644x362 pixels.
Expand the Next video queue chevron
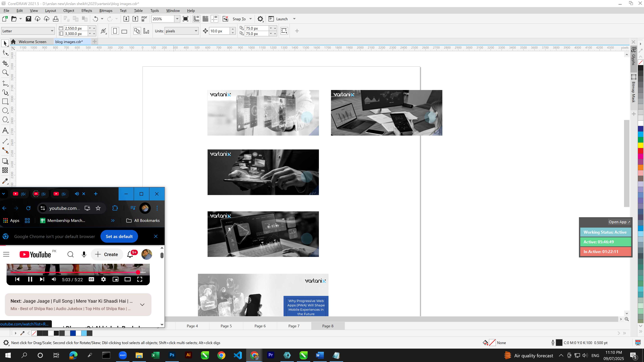[x=142, y=305]
